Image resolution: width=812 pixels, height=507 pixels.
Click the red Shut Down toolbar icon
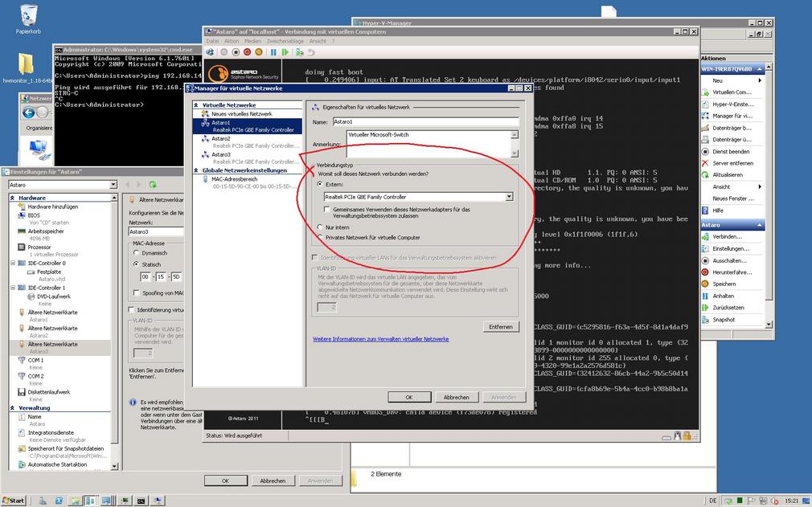[x=247, y=52]
